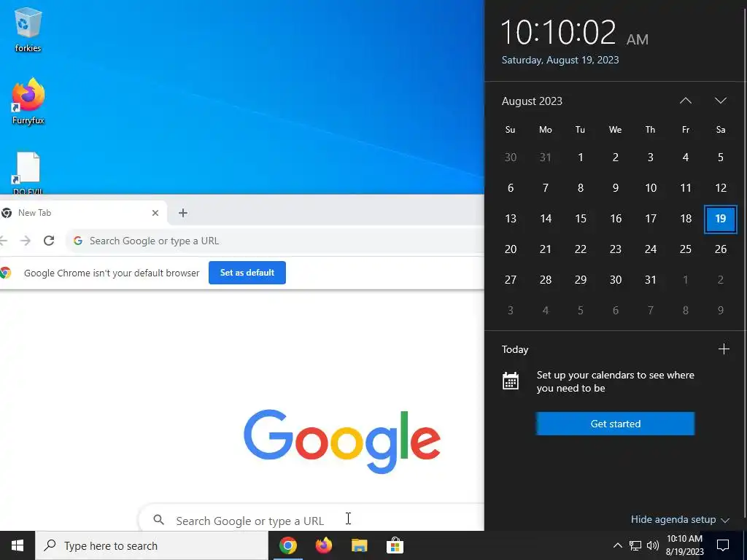Screen dimensions: 747x560
Task: Select August 30 in the calendar
Action: (x=616, y=280)
